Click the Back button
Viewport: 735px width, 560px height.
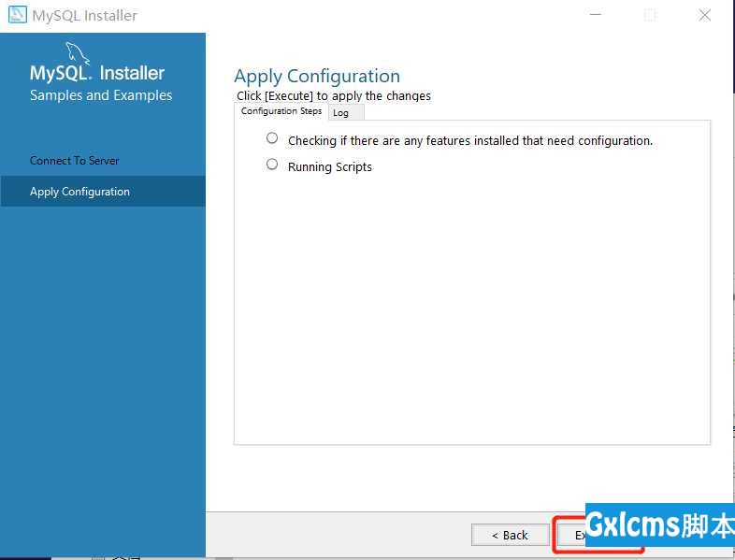coord(510,535)
